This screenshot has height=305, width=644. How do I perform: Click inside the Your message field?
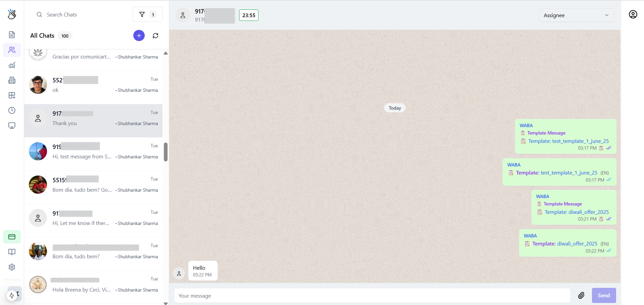(369, 296)
